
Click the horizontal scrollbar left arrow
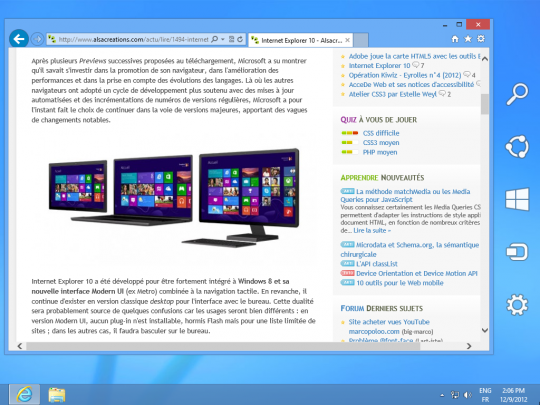(20, 346)
